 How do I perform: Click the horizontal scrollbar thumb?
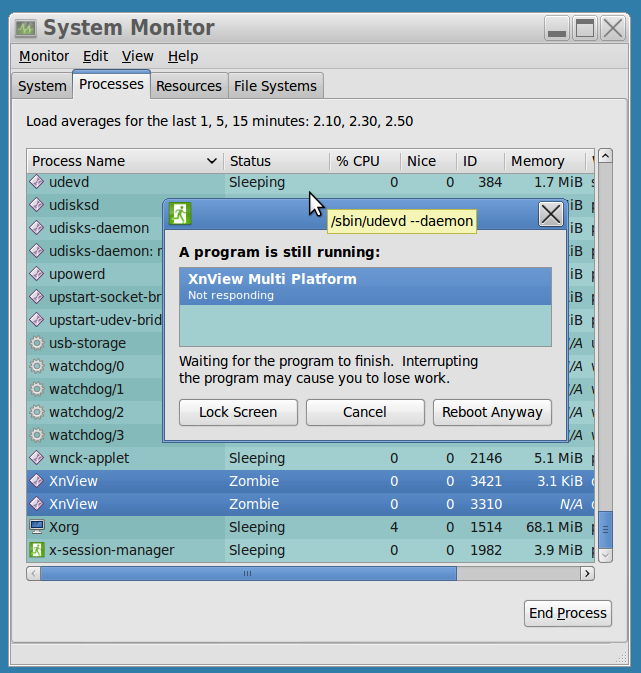(x=248, y=573)
